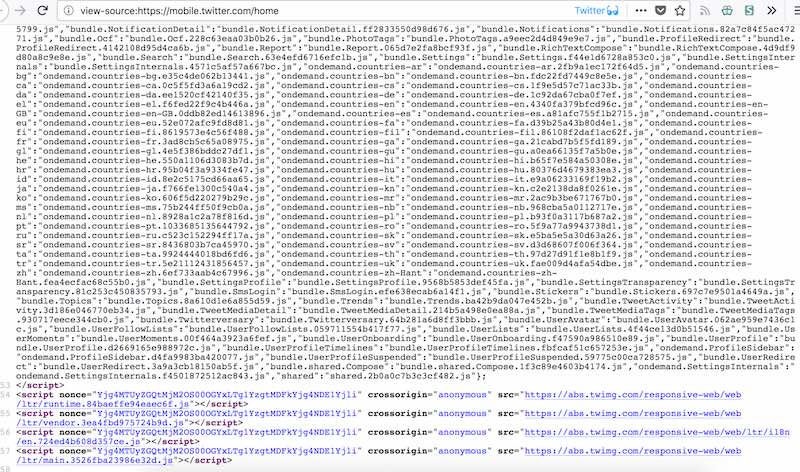
Task: Save the page to Pocket
Action: pos(660,10)
